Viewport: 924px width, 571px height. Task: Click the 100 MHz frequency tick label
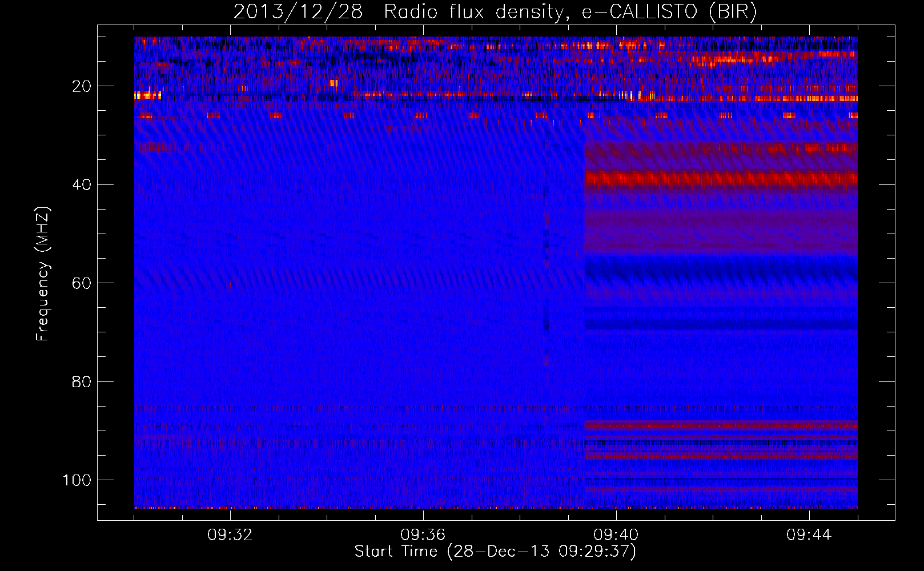tap(78, 480)
